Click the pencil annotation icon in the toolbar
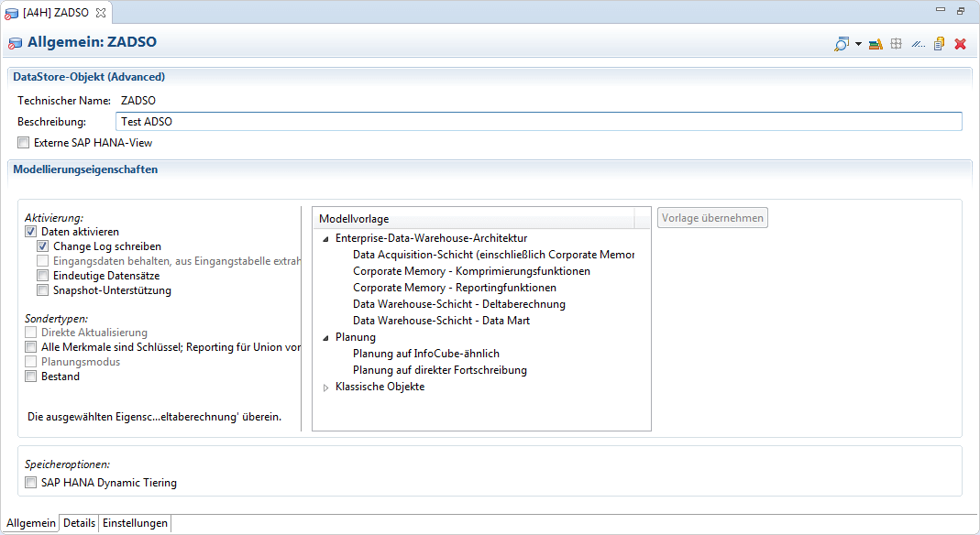980x535 pixels. 918,43
